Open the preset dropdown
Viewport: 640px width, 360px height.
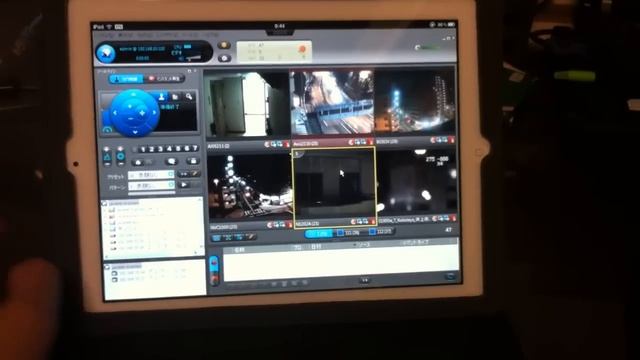(x=151, y=175)
